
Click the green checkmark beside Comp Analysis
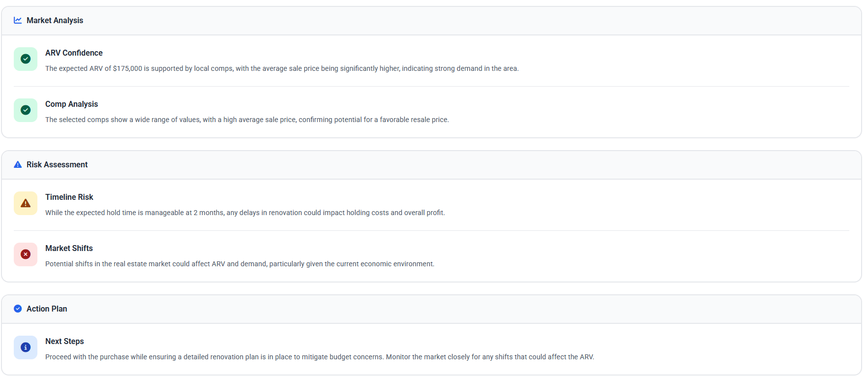tap(26, 110)
